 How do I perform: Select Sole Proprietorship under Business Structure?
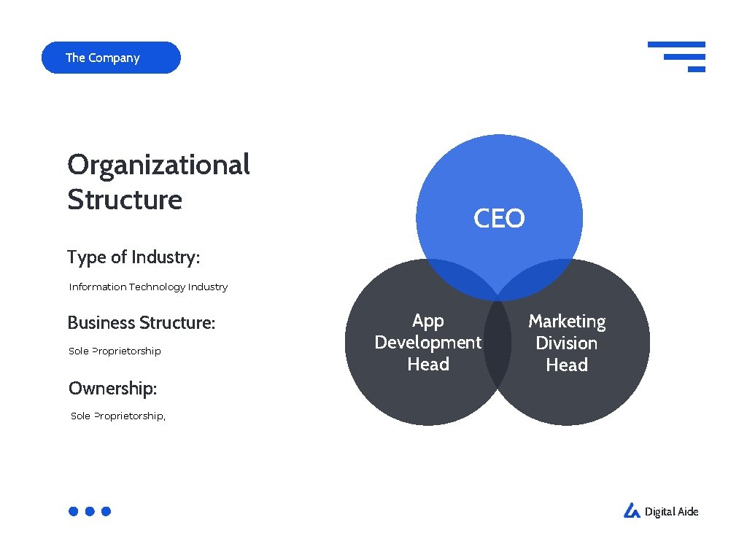click(x=115, y=351)
